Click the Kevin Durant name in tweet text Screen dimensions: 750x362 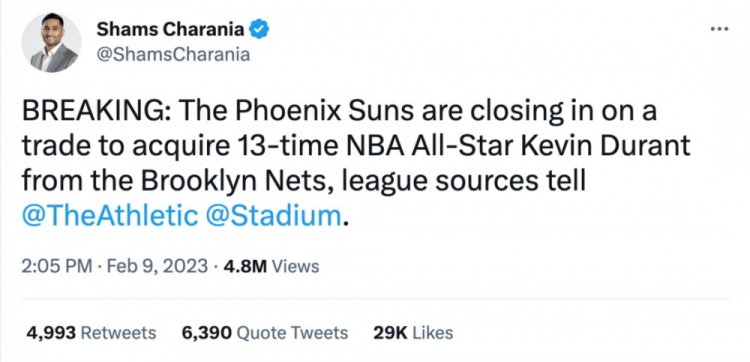click(x=603, y=147)
